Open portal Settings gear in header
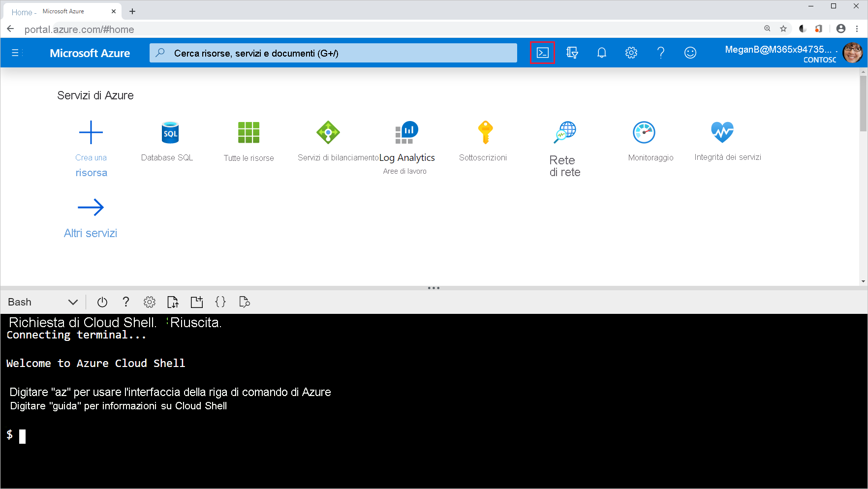The width and height of the screenshot is (868, 489). click(631, 53)
